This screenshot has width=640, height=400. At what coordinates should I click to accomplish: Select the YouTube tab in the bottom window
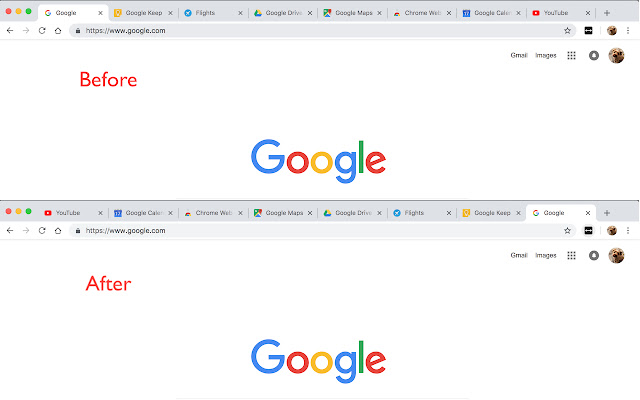67,213
